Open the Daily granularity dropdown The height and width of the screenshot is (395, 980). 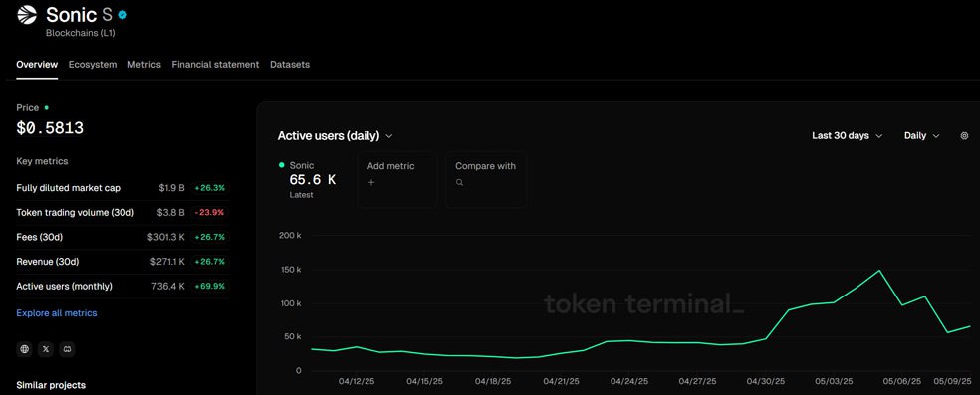click(922, 136)
